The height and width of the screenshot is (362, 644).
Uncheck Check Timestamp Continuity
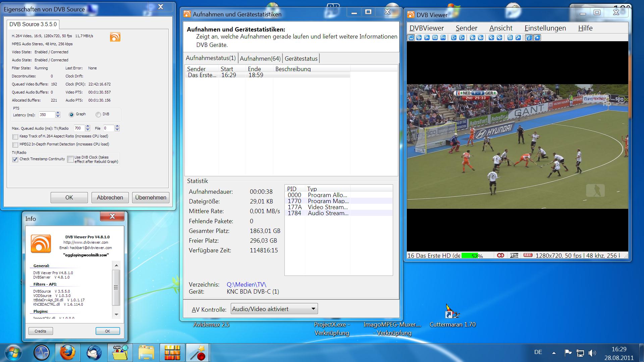[x=15, y=160]
